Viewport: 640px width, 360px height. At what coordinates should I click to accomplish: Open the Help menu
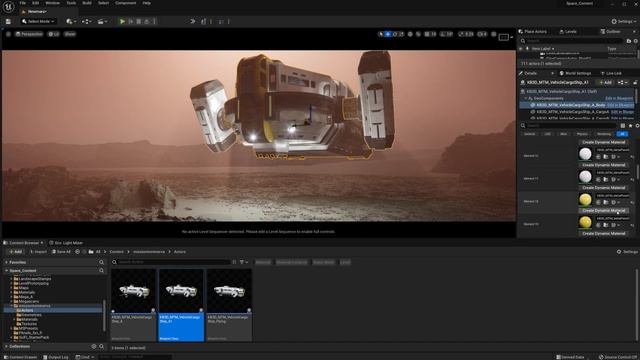[x=147, y=3]
